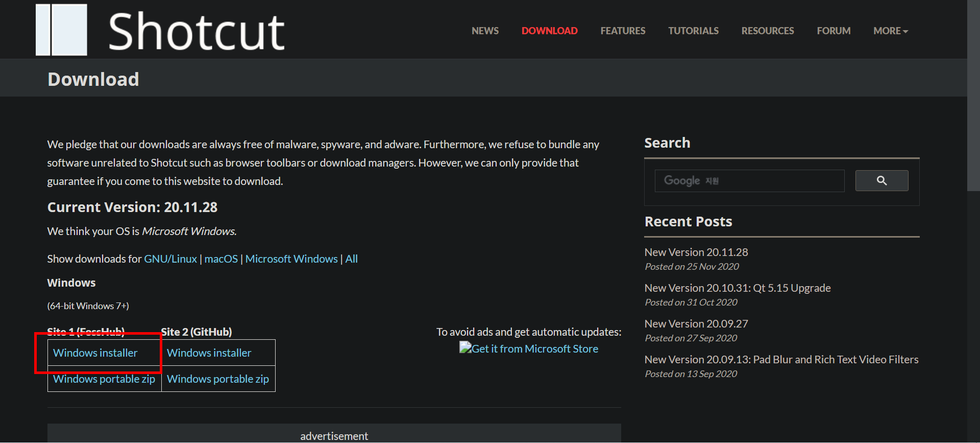Download GitHub Windows installer
Viewport: 980px width, 443px height.
click(x=209, y=353)
